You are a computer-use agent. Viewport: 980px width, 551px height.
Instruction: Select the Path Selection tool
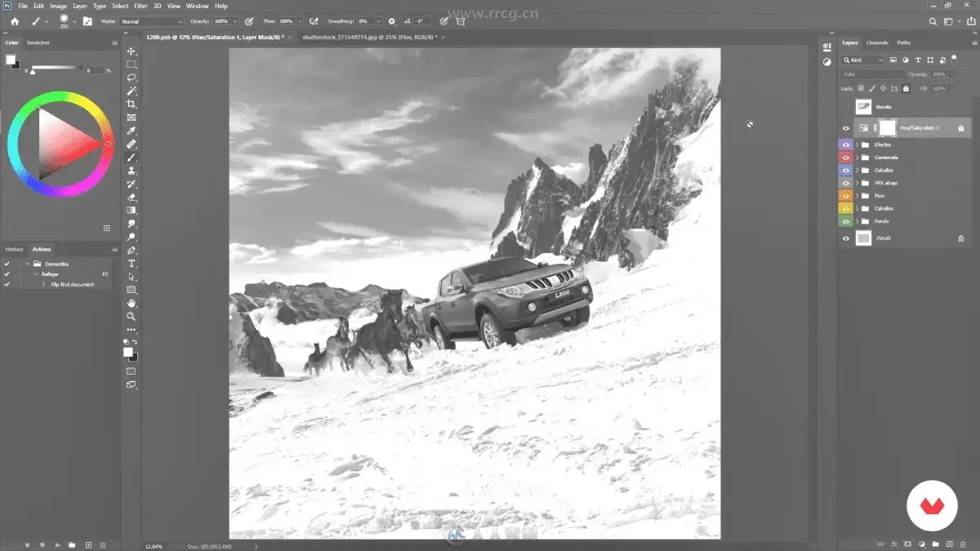pos(131,277)
